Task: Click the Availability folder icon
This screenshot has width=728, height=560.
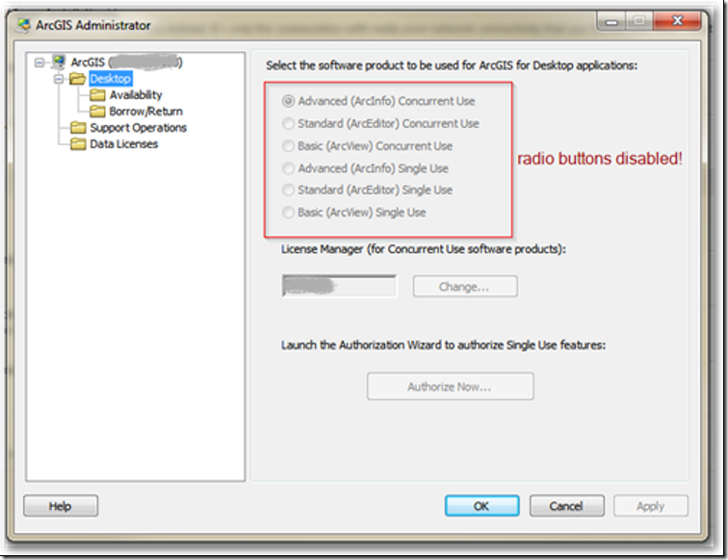Action: click(x=97, y=95)
